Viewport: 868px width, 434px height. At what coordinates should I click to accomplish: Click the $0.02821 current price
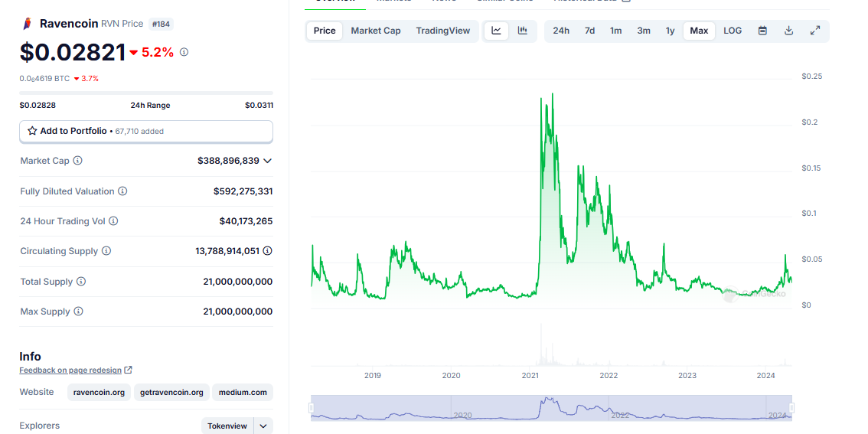tap(73, 52)
